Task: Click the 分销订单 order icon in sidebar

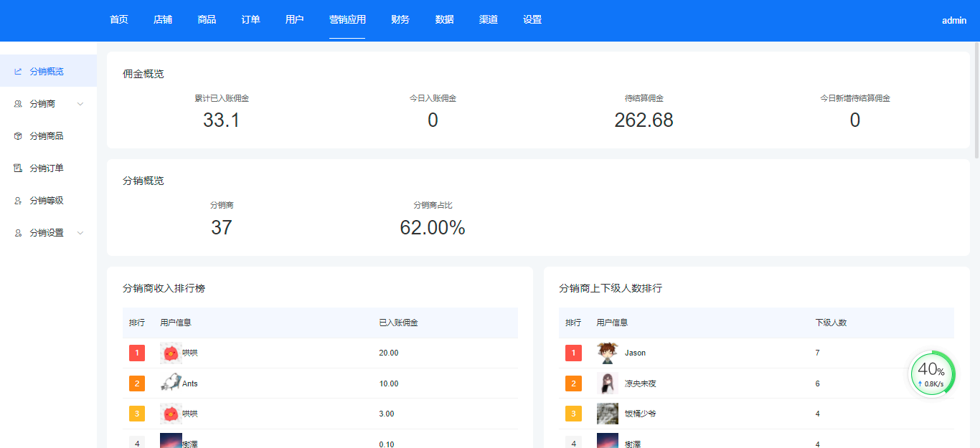Action: (x=18, y=168)
